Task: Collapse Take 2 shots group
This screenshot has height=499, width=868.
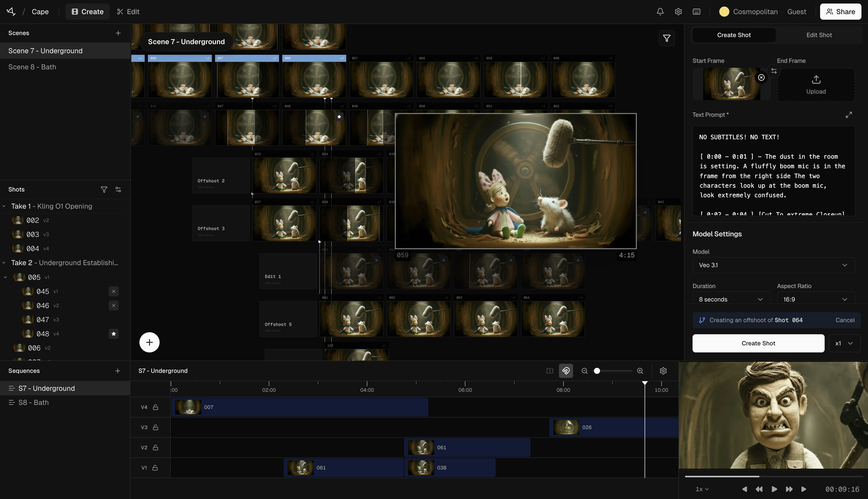Action: point(4,263)
